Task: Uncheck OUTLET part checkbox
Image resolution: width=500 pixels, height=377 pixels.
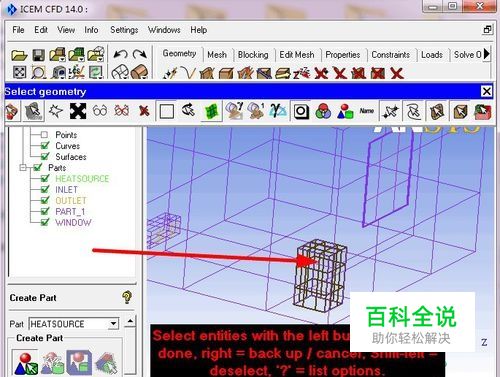Action: tap(45, 200)
